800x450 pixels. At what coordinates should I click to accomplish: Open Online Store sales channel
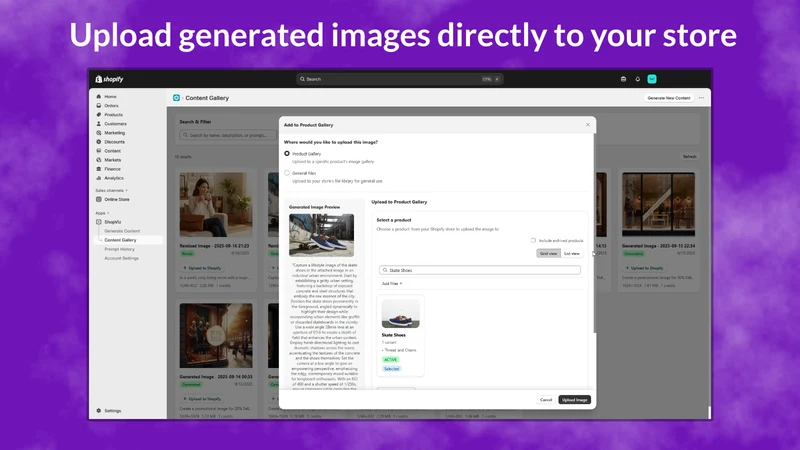click(x=117, y=199)
